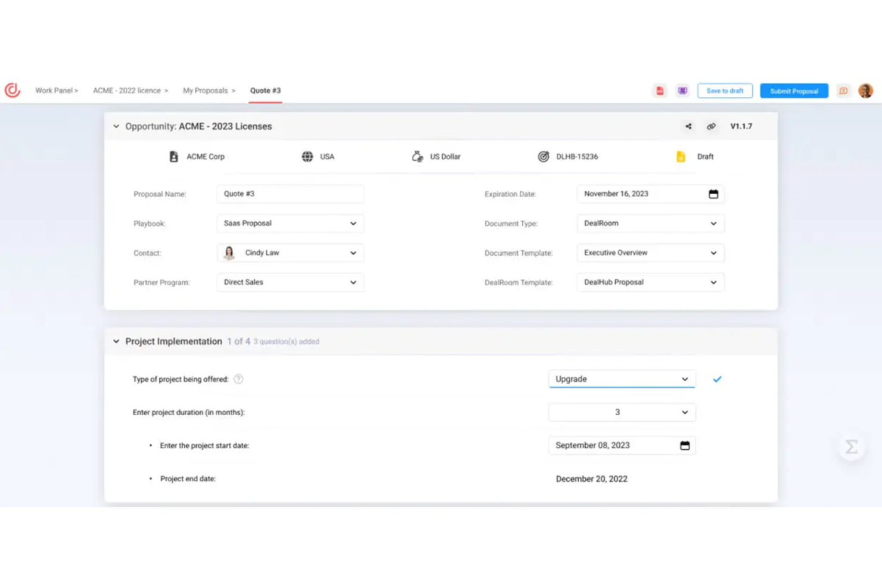
Task: Open the Expiration Date calendar picker
Action: [713, 194]
